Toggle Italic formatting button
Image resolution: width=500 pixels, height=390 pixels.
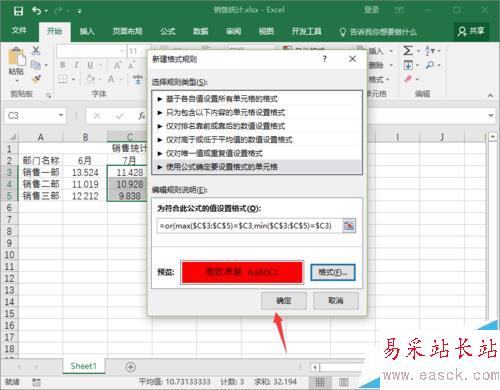tap(76, 65)
